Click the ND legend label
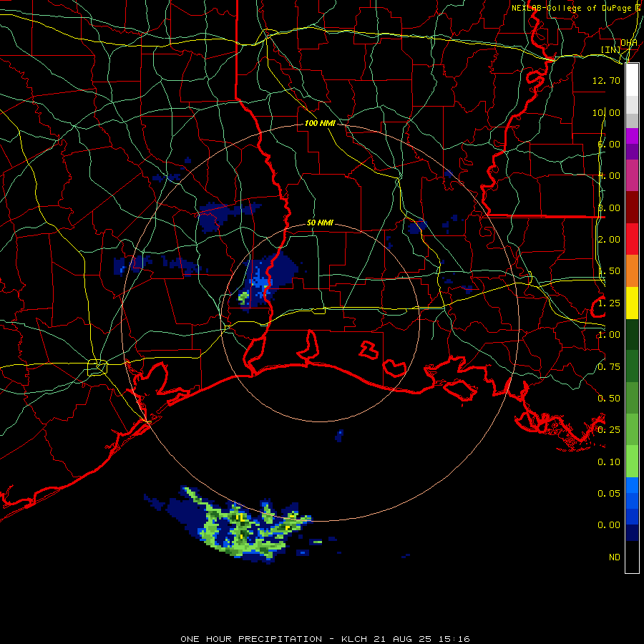This screenshot has height=644, width=644. tap(615, 557)
